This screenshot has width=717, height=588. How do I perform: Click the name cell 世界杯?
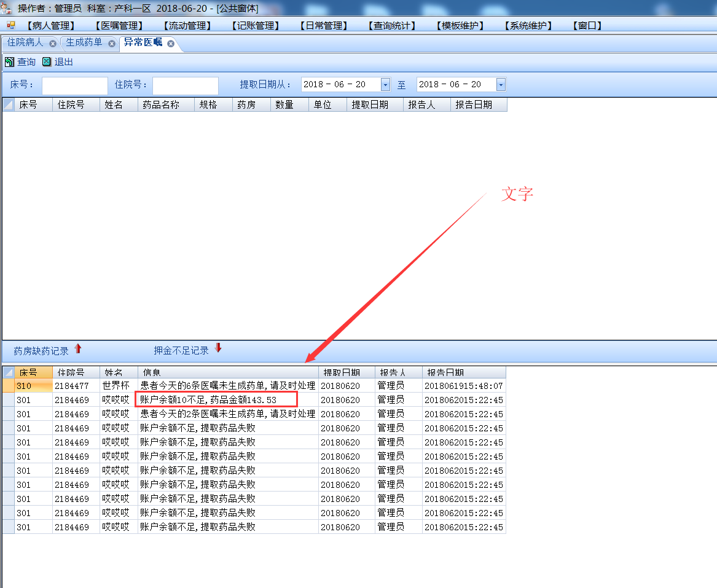pos(119,385)
